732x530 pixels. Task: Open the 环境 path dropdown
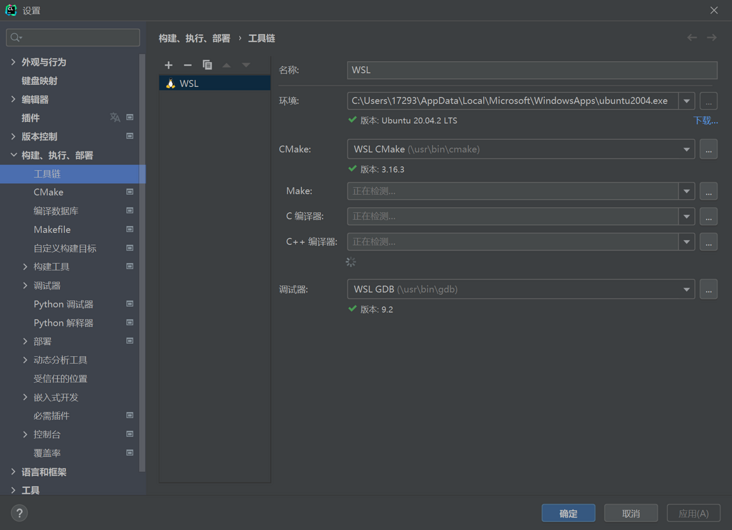[686, 101]
